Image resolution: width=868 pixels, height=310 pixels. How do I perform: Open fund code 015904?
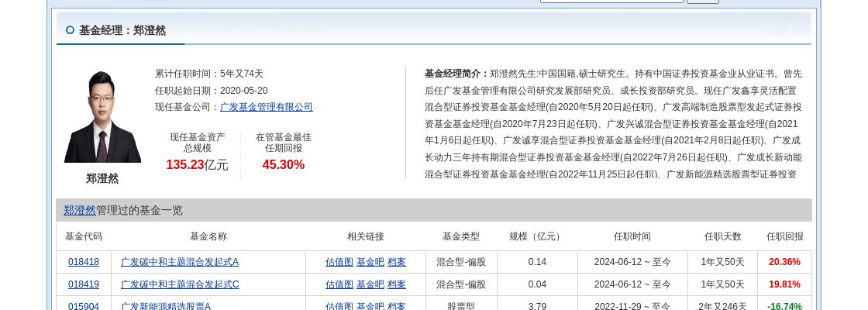pos(84,306)
